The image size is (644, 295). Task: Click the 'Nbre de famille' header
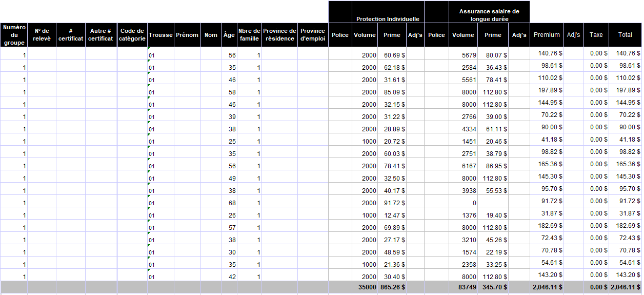tap(249, 35)
